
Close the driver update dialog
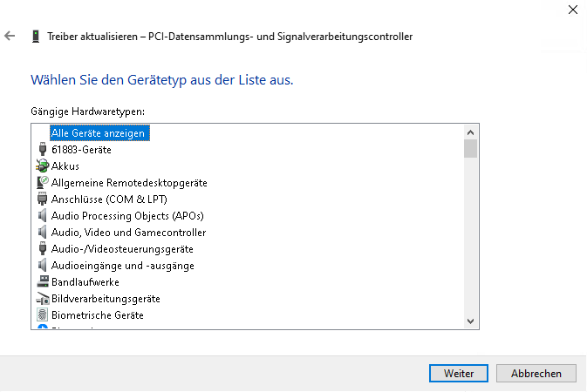click(573, 10)
